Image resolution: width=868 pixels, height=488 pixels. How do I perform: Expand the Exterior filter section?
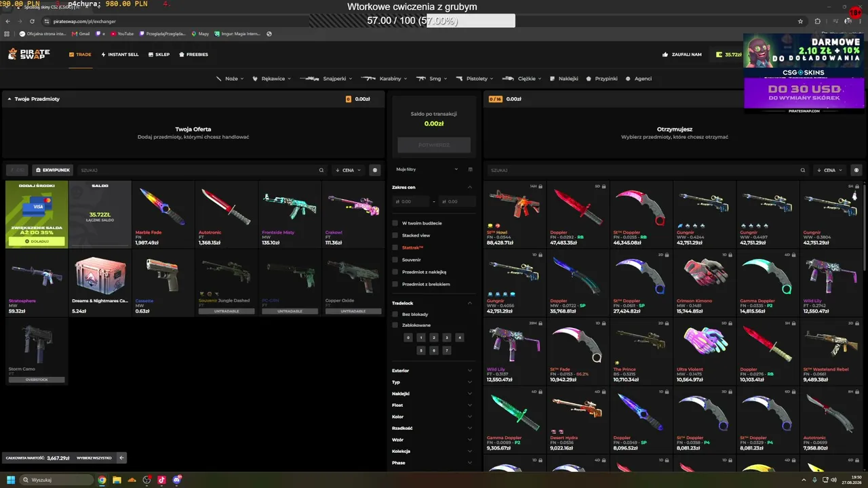click(x=433, y=371)
